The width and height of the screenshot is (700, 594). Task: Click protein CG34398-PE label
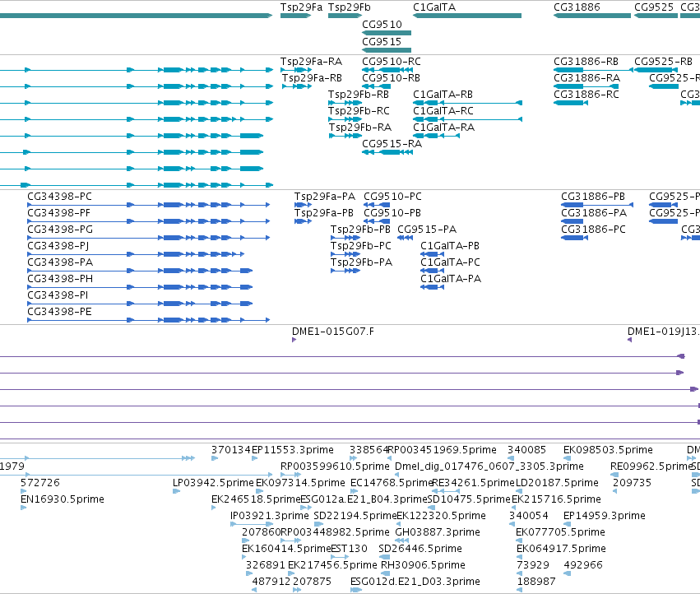point(59,312)
